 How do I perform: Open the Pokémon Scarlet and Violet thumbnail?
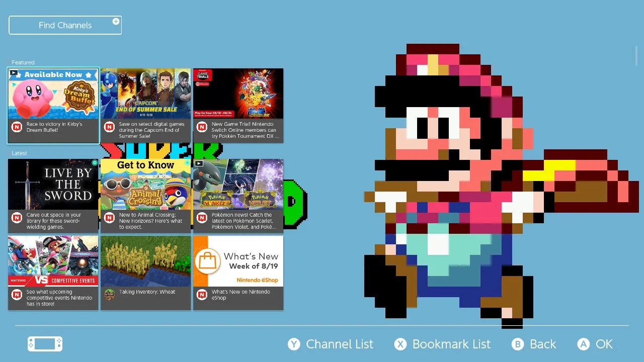pyautogui.click(x=238, y=184)
